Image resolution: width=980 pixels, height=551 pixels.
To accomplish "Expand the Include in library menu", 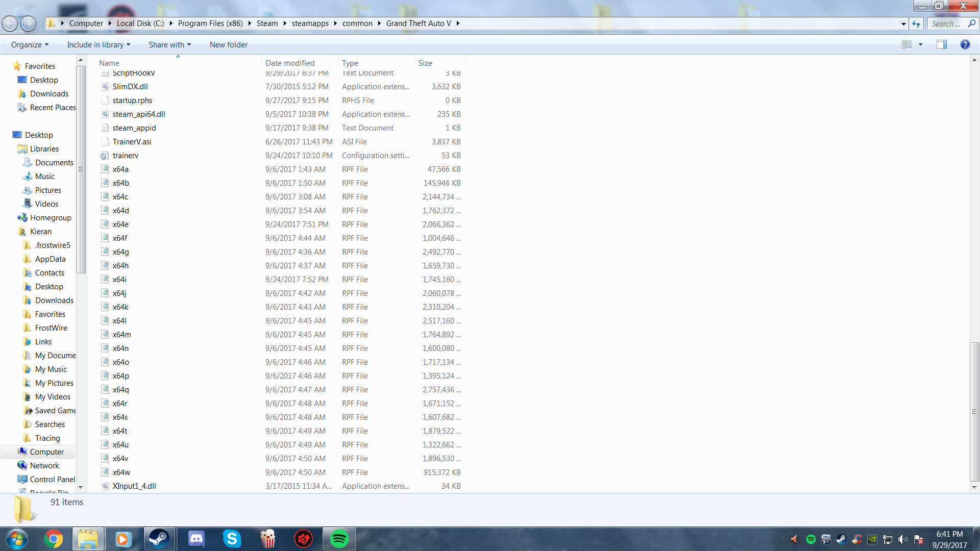I will pyautogui.click(x=99, y=45).
